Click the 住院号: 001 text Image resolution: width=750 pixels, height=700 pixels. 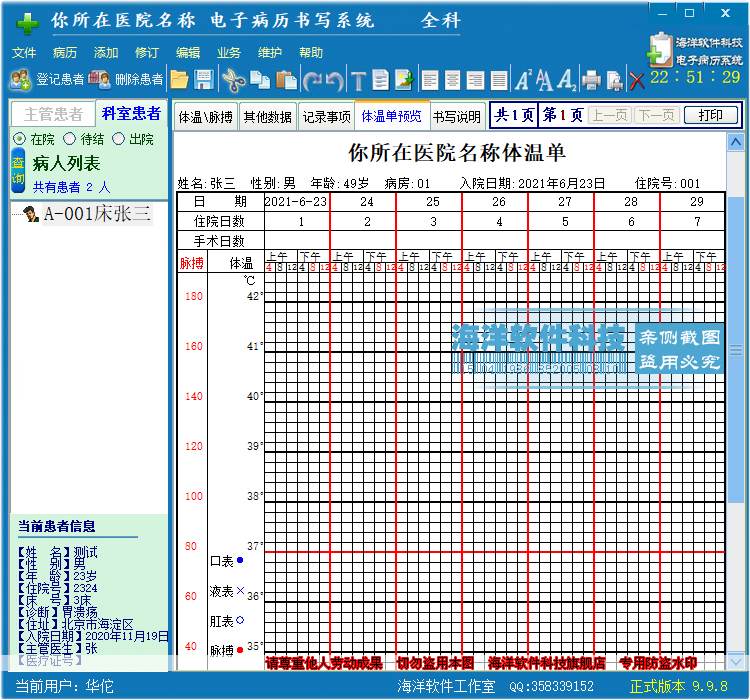(x=667, y=183)
